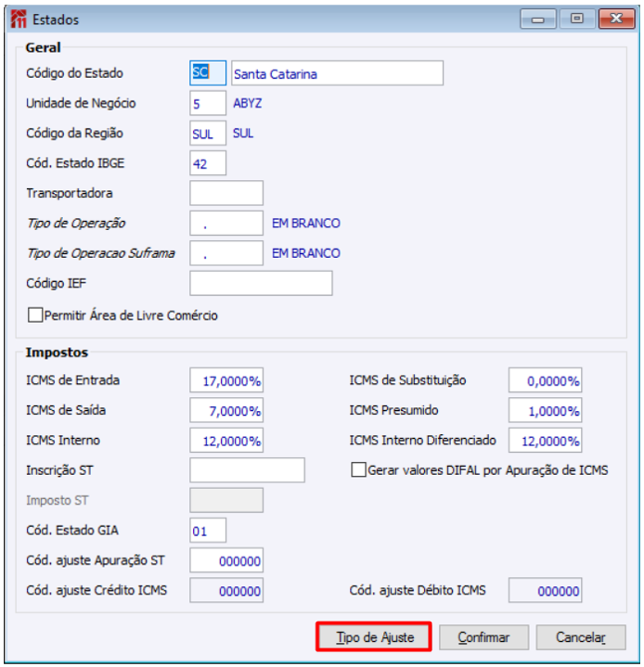Click the disabled Imposto ST field

tap(226, 500)
